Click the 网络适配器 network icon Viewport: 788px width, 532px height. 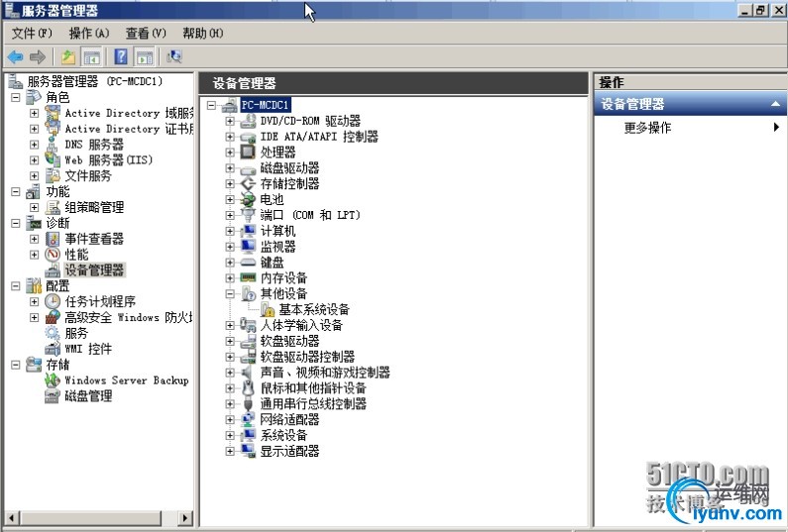[248, 419]
